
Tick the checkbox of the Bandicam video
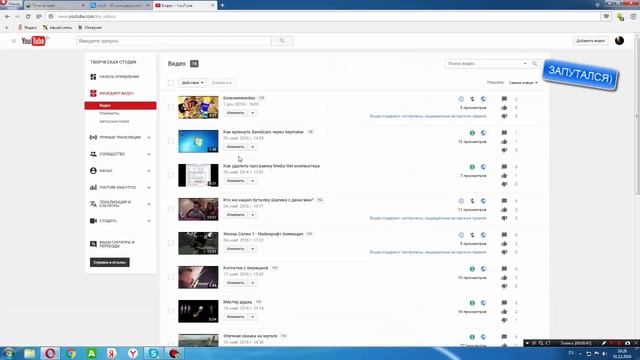pyautogui.click(x=171, y=141)
